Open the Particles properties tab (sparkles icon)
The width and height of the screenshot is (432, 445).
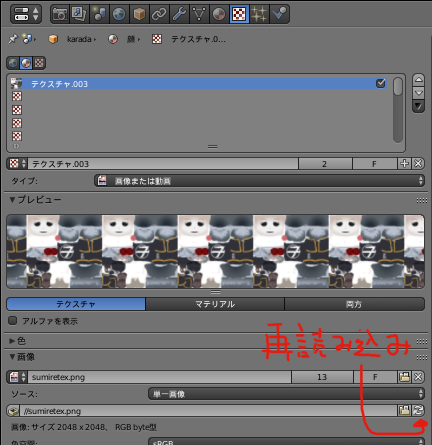(259, 14)
